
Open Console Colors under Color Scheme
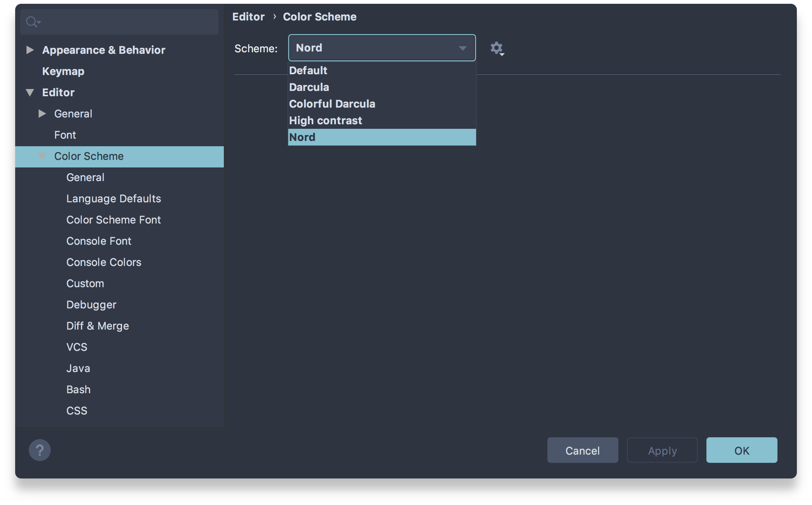tap(104, 262)
